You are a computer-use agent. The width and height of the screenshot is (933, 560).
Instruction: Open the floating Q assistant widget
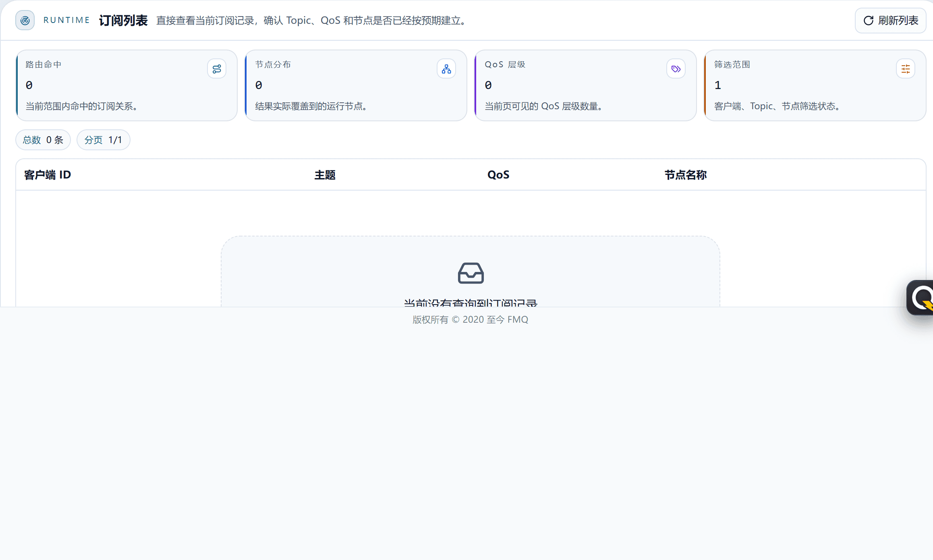click(x=920, y=298)
